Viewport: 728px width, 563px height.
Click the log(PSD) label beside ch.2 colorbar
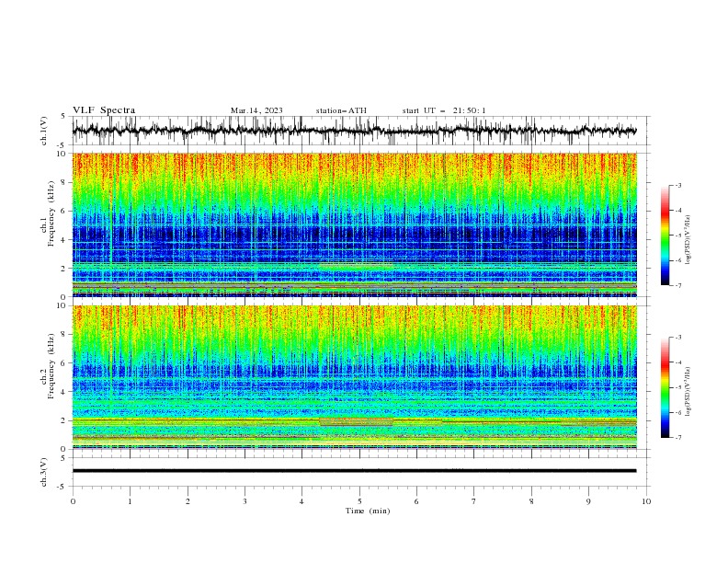click(x=688, y=392)
